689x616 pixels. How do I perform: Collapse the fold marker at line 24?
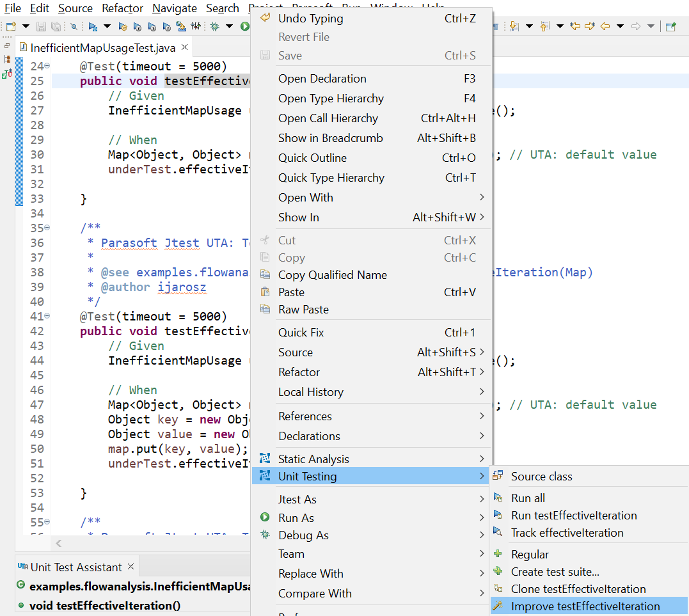tap(47, 66)
